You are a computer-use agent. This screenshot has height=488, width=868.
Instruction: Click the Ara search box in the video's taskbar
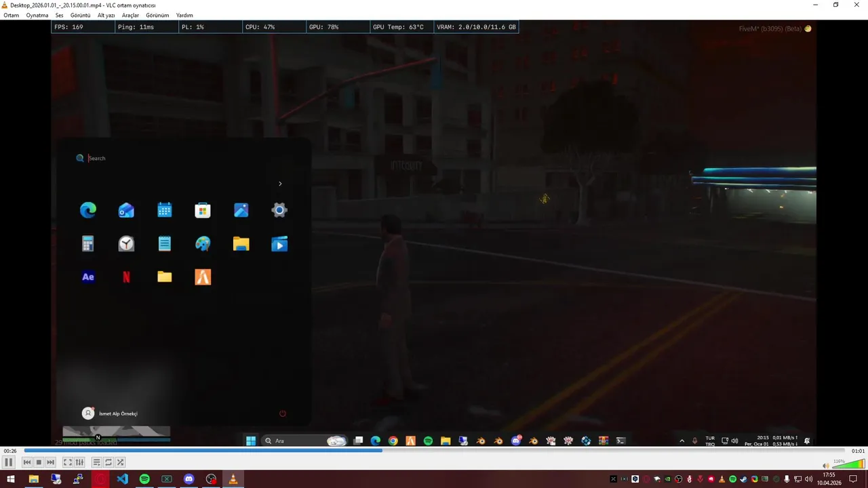point(304,441)
